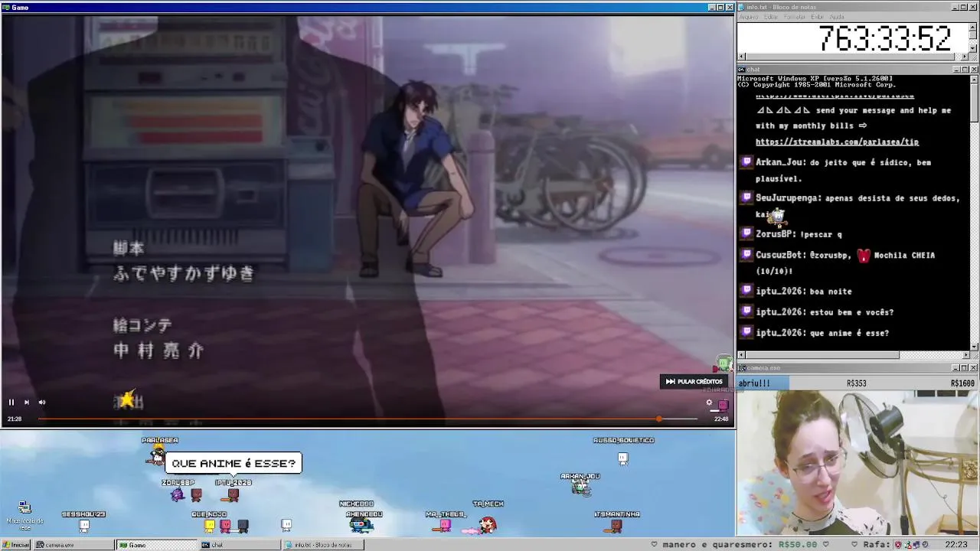Click chat window vertical scrollbar down arrow
Viewport: 980px width, 551px height.
(x=974, y=346)
